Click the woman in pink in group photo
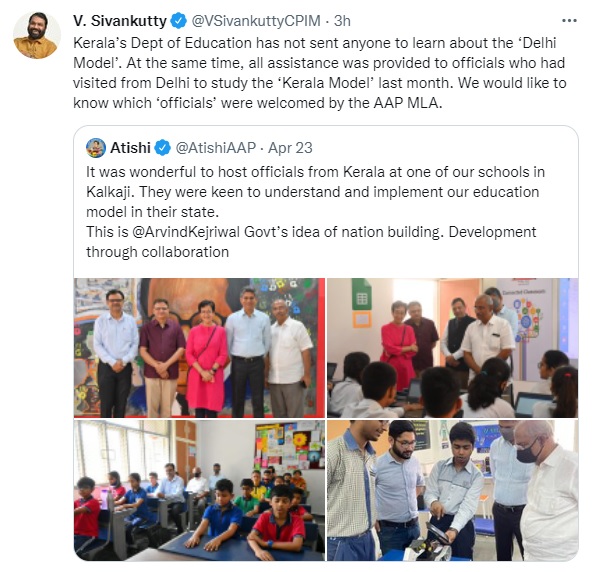593x572 pixels. [206, 358]
